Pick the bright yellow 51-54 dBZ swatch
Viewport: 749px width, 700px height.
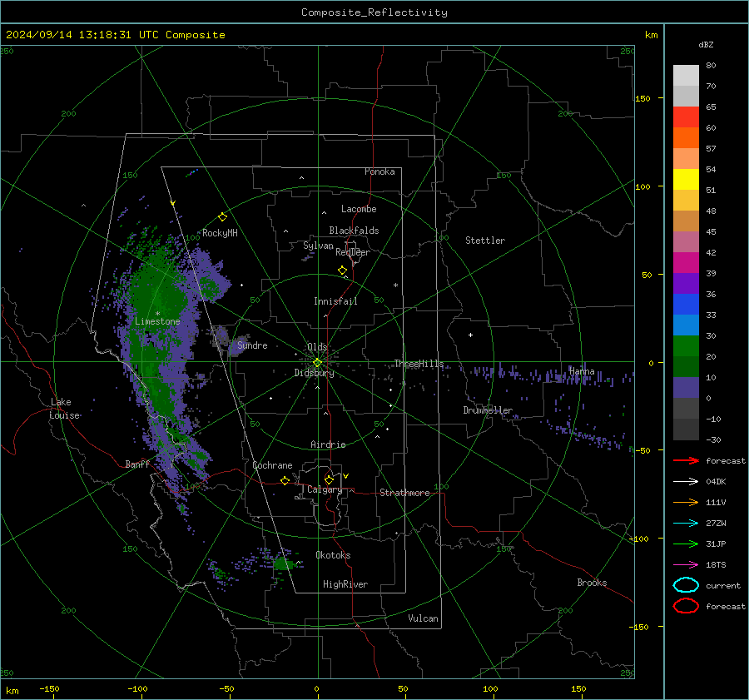click(x=686, y=180)
